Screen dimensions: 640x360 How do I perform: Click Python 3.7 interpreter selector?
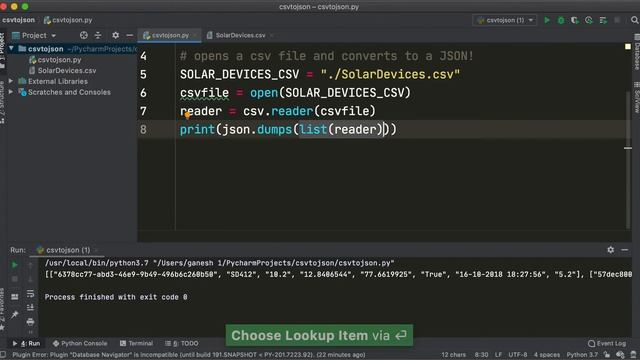tap(582, 355)
